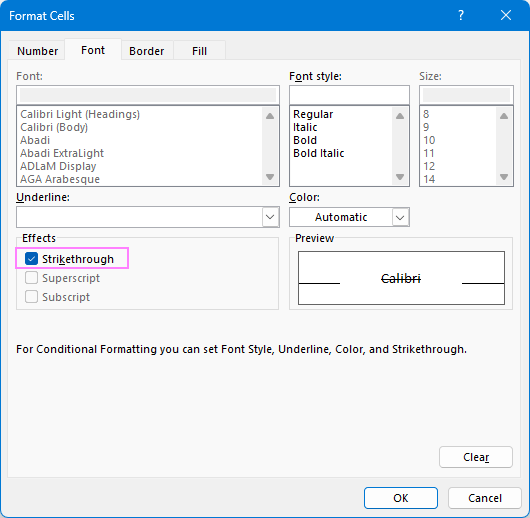Choose Bold font style
This screenshot has width=530, height=518.
[305, 140]
